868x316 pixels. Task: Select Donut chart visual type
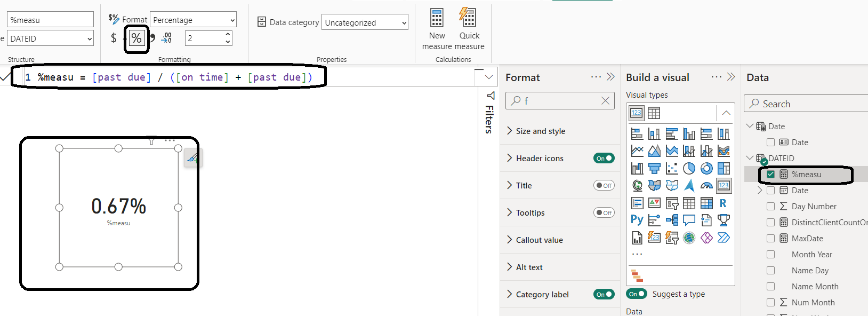tap(706, 168)
